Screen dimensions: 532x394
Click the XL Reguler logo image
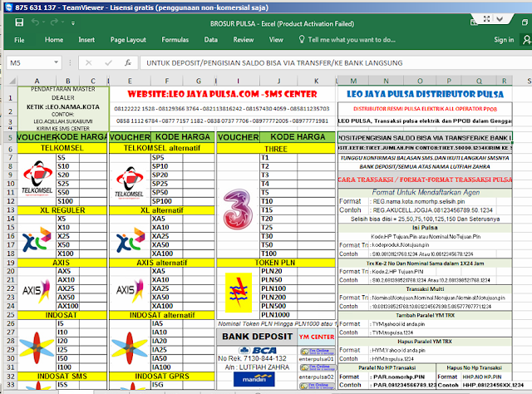37,239
